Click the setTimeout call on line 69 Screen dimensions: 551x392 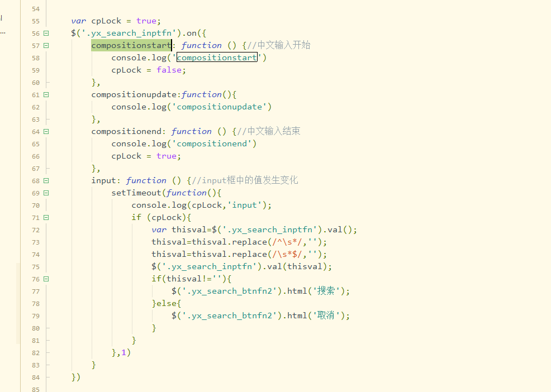(136, 193)
